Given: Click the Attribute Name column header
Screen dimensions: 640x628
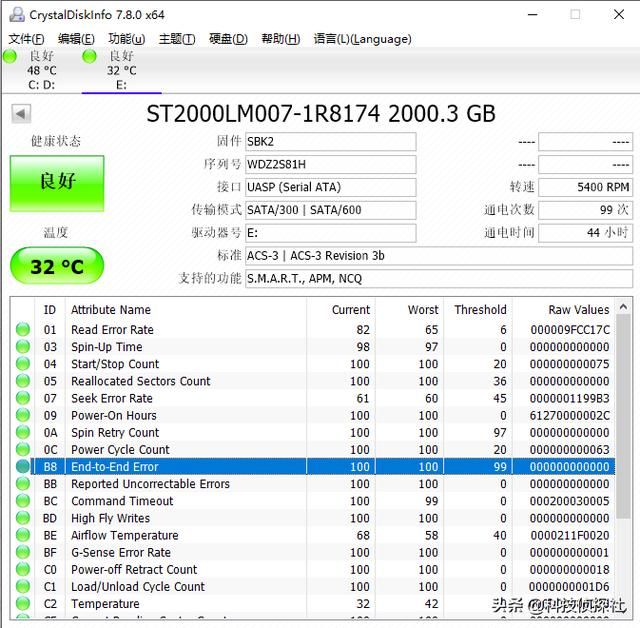Looking at the screenshot, I should (186, 310).
